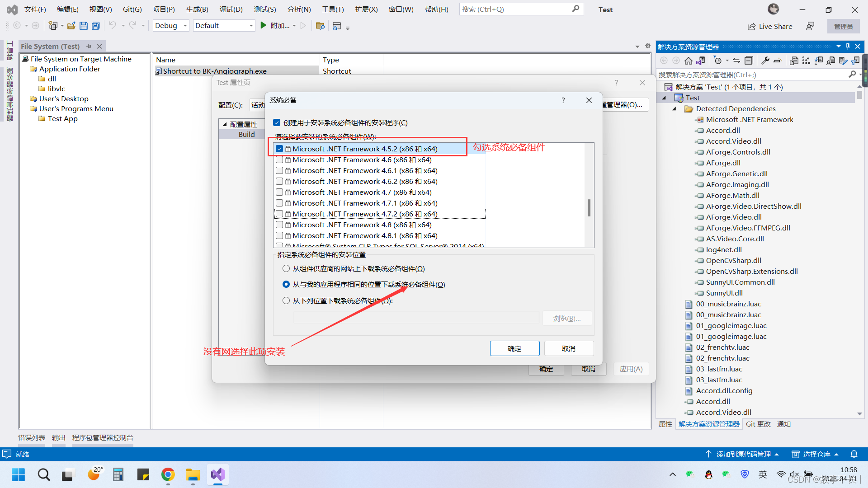Open File Explorer from the taskbar
Image resolution: width=868 pixels, height=488 pixels.
pyautogui.click(x=193, y=474)
